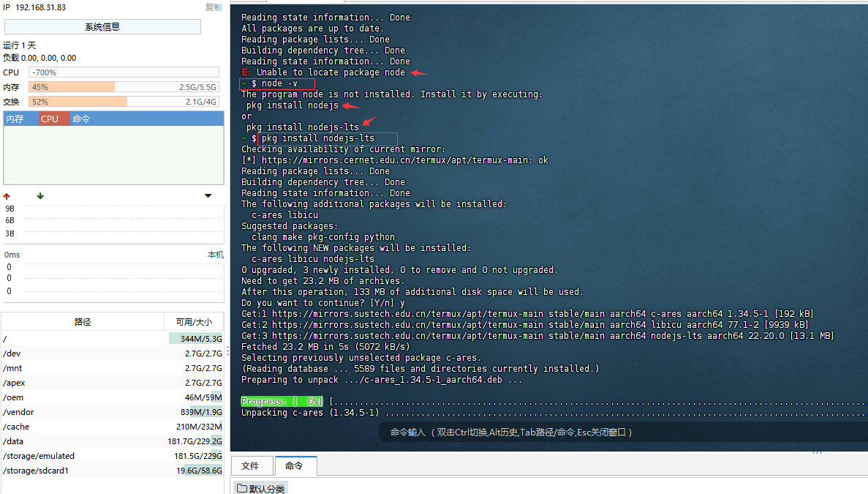868x494 pixels.
Task: Click the 命令输入 command input box
Action: (512, 433)
